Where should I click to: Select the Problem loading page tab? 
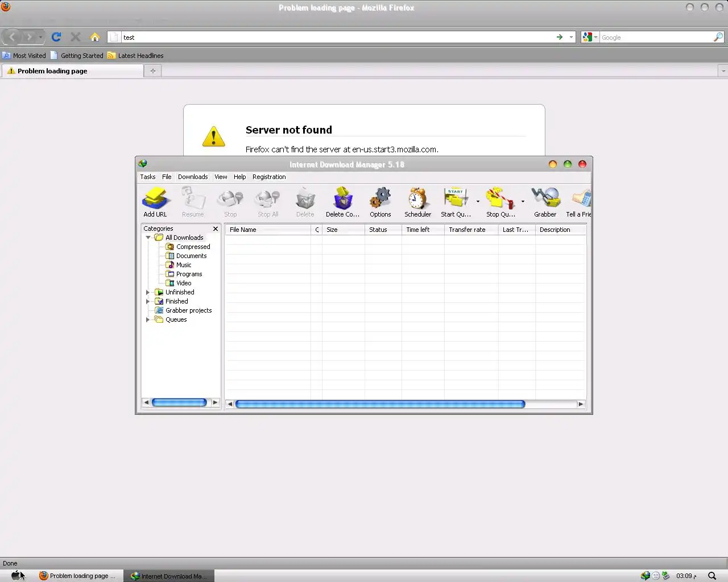(73, 71)
